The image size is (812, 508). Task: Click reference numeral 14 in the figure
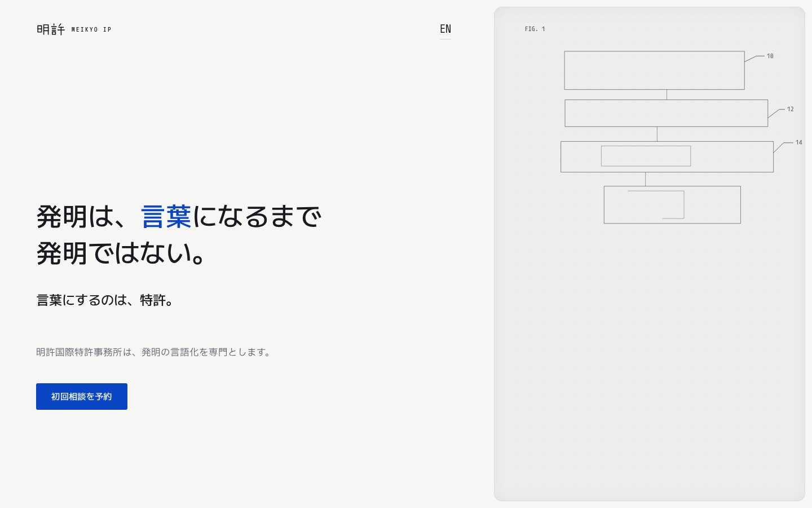[798, 142]
